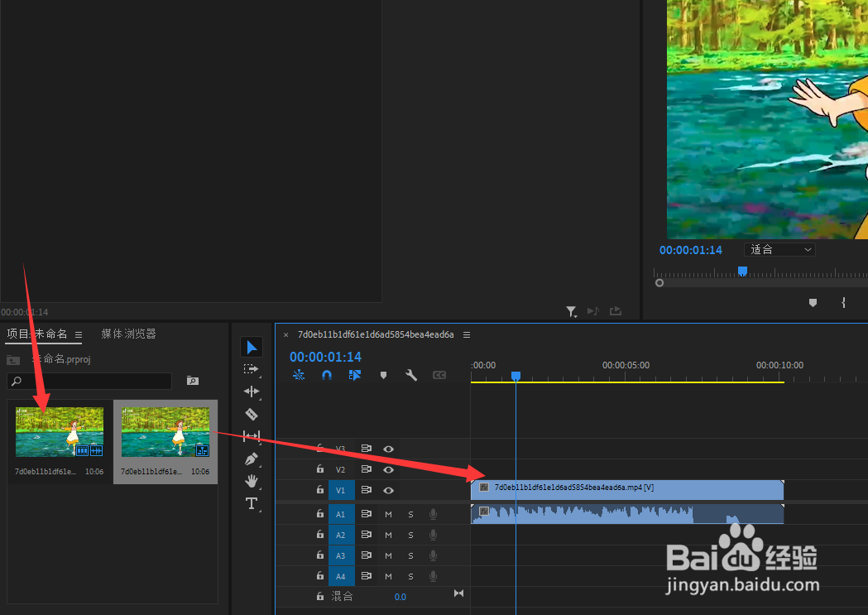Select the Selection (arrow) tool
This screenshot has width=868, height=615.
pyautogui.click(x=252, y=347)
